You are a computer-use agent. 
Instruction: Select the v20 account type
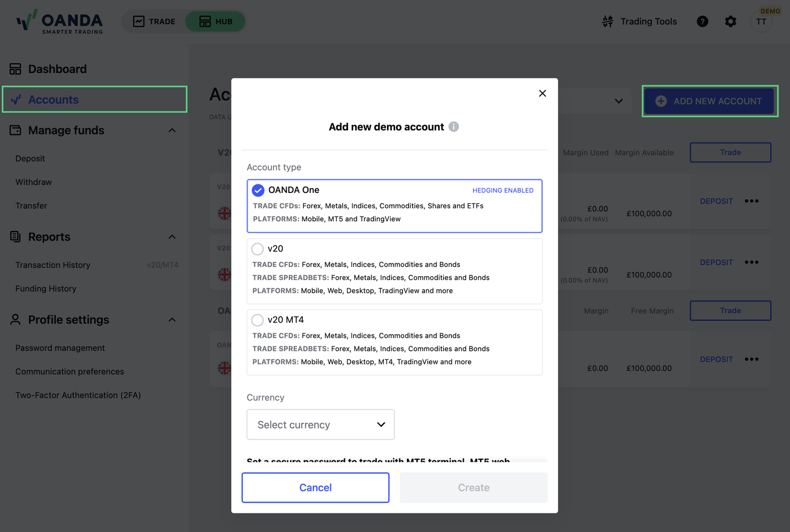click(394, 271)
